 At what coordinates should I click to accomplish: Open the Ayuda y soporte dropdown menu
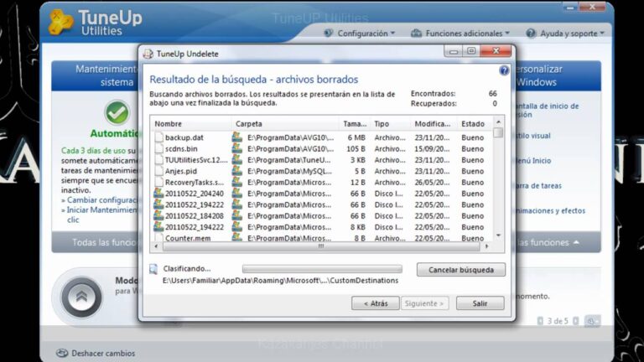click(565, 34)
